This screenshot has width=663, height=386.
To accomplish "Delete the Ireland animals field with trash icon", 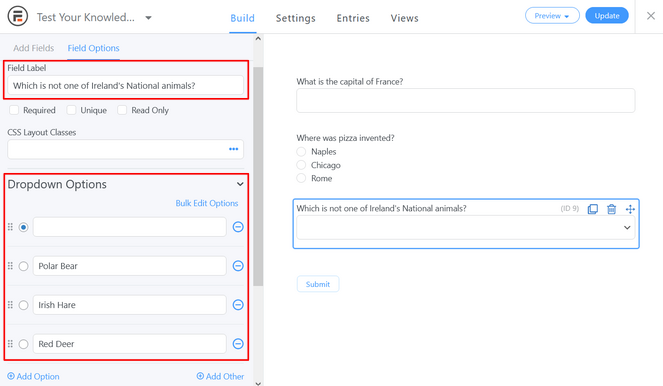I will pyautogui.click(x=611, y=209).
